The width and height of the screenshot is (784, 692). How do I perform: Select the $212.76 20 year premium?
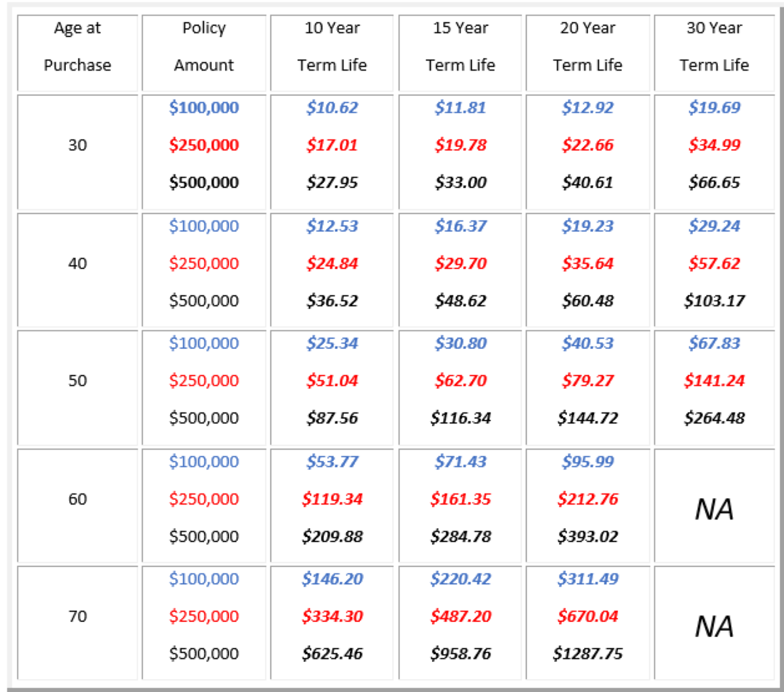587,499
